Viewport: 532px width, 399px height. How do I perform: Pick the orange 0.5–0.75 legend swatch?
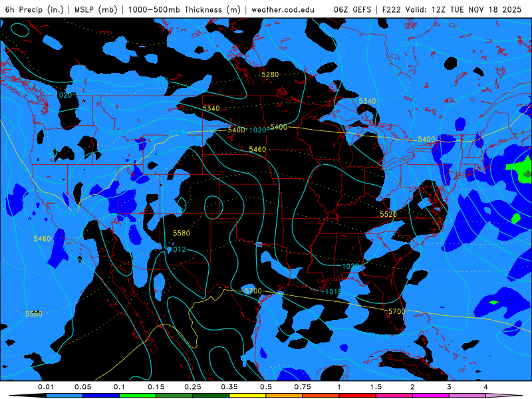(285, 396)
